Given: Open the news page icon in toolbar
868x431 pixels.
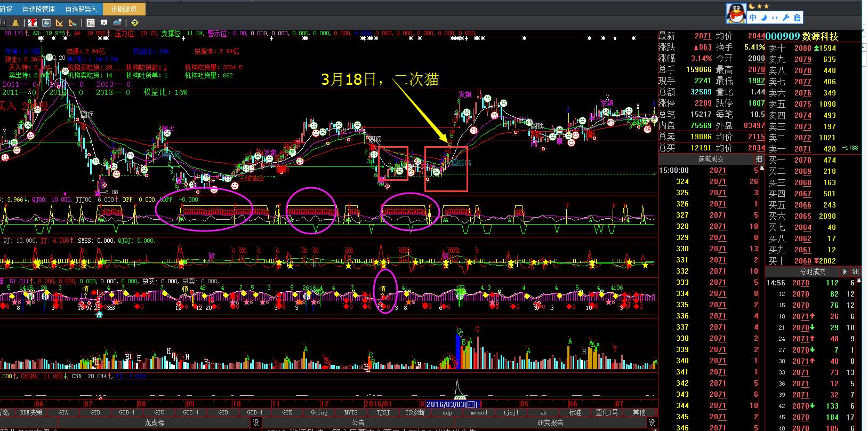Looking at the screenshot, I should [x=91, y=23].
